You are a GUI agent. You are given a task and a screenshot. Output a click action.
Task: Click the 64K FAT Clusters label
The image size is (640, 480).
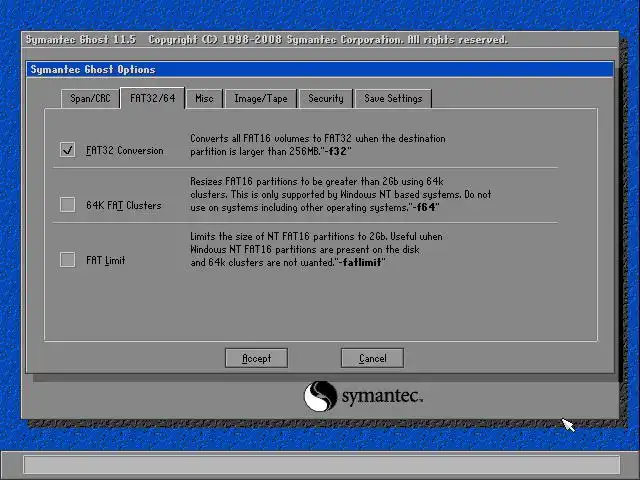[x=124, y=205]
